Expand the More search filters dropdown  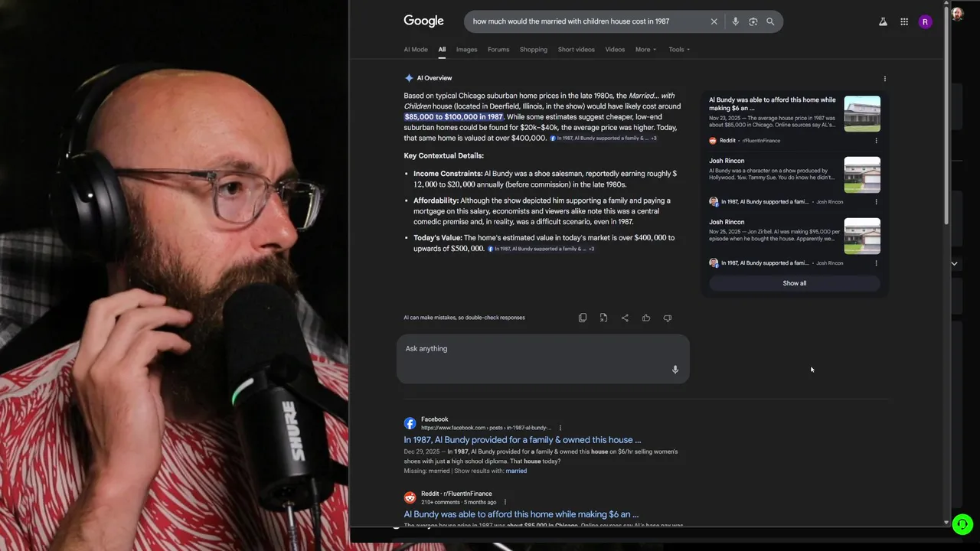pos(645,50)
